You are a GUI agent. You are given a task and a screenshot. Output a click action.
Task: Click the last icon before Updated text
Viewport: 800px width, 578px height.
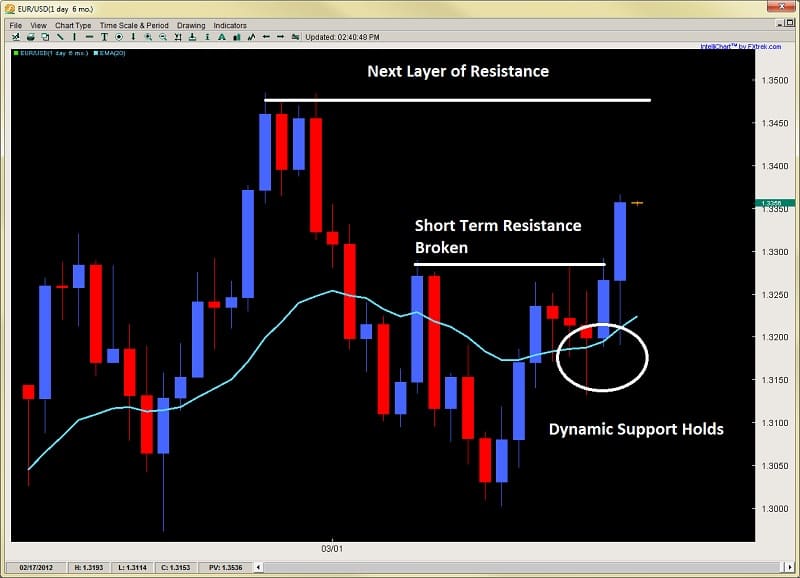295,37
